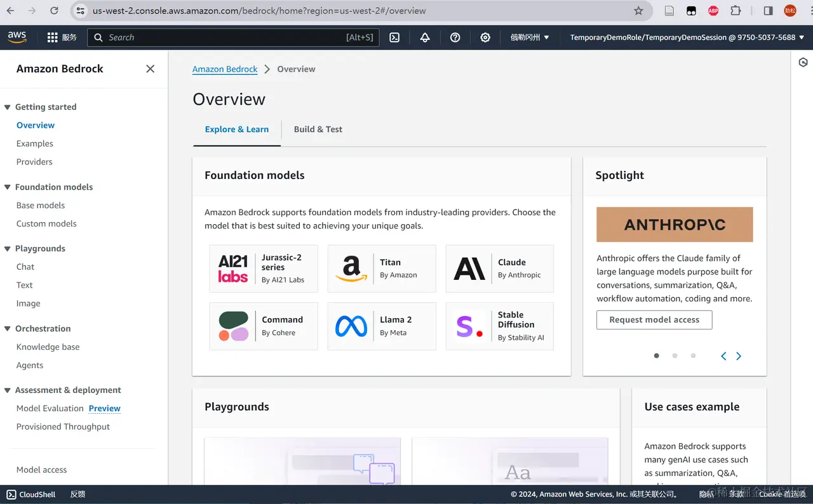Open the settings gear in AWS header
813x504 pixels.
pyautogui.click(x=485, y=37)
